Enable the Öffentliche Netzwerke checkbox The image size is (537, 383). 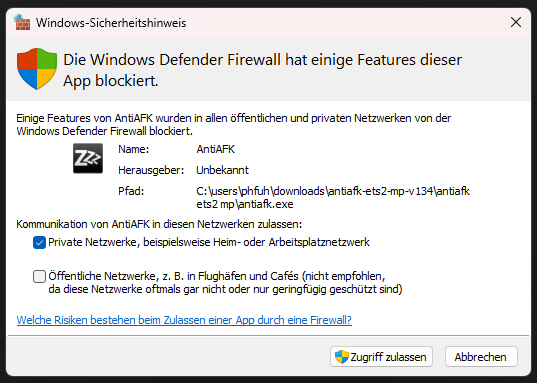[x=39, y=276]
